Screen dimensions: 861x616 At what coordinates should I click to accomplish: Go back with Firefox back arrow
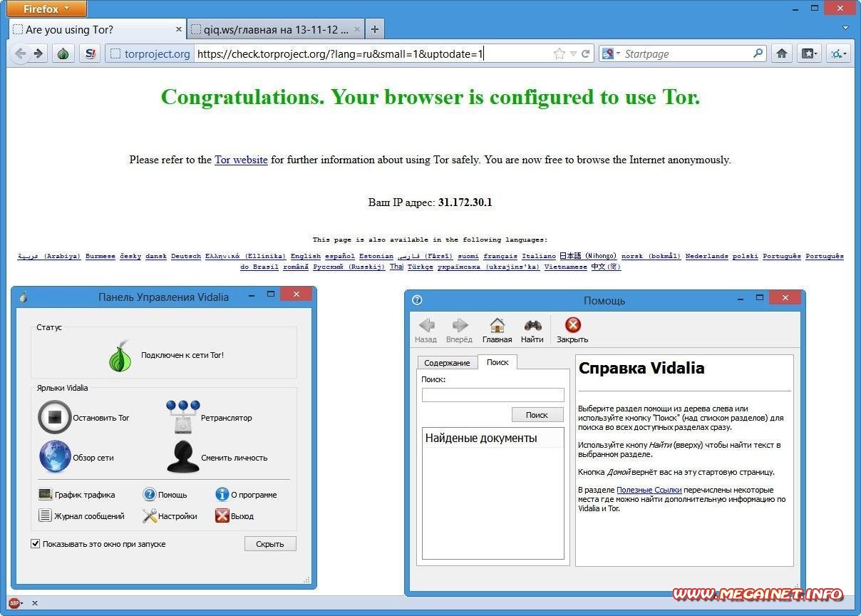[20, 53]
